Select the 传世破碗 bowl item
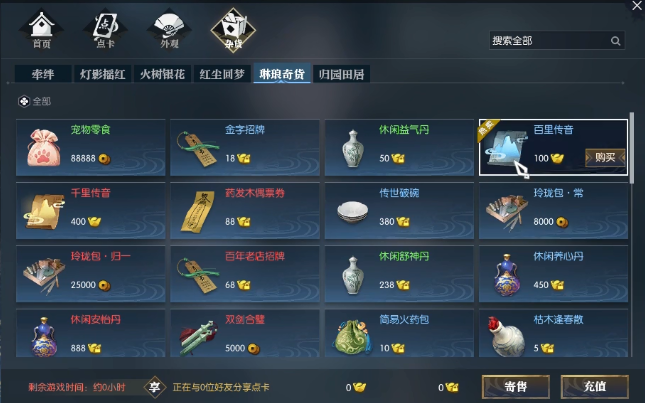This screenshot has width=645, height=403. [x=399, y=211]
